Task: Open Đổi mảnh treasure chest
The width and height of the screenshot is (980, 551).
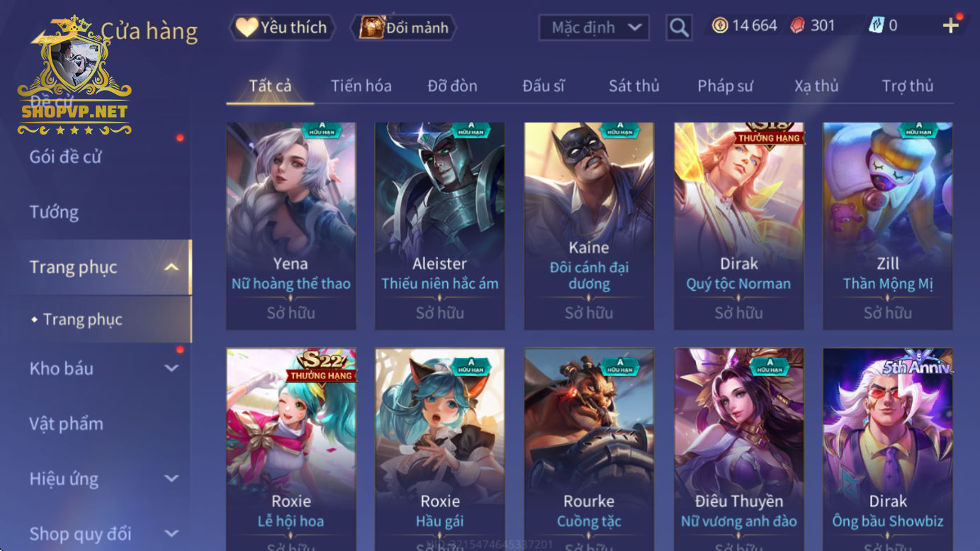Action: (x=404, y=28)
